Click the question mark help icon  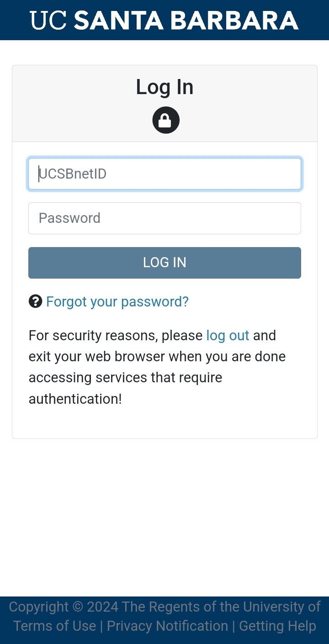35,301
